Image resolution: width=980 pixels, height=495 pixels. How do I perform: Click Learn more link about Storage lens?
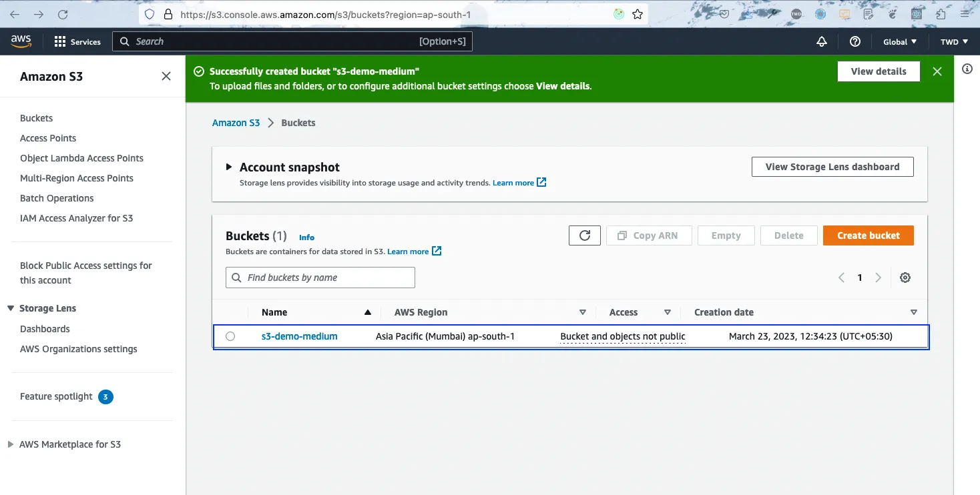pos(519,183)
